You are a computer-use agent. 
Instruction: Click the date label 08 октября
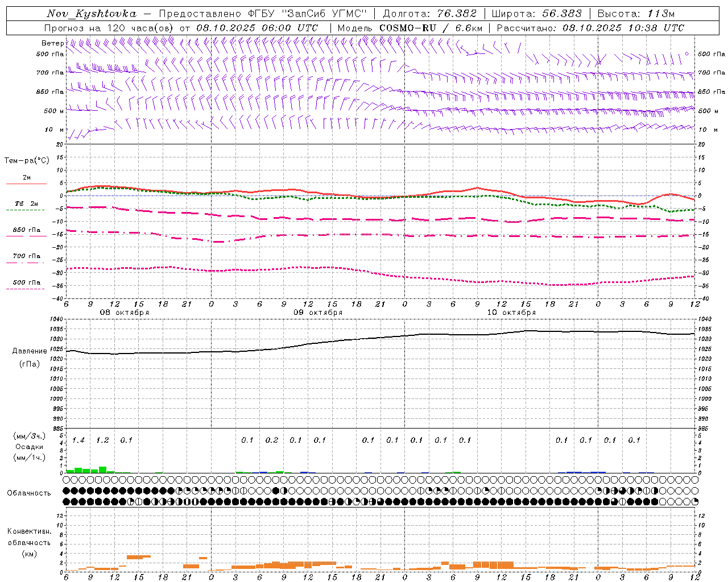point(125,313)
